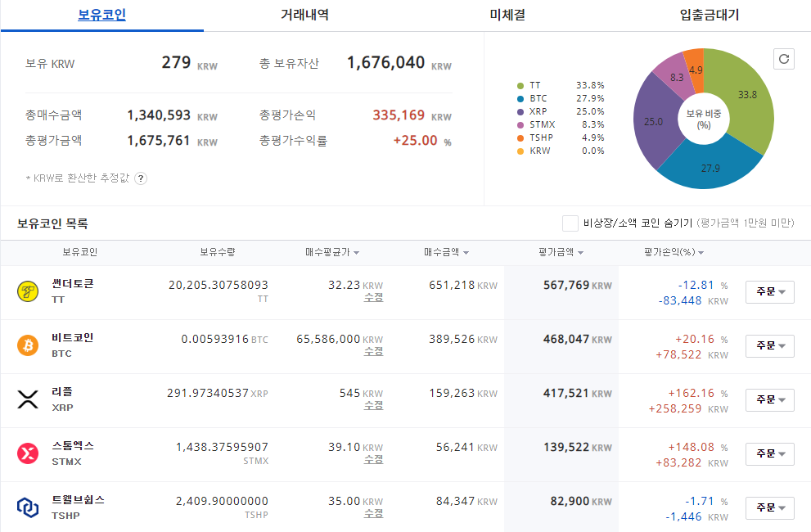Click the 보유 비중 (%) chart center label
The image size is (811, 532).
coord(704,119)
